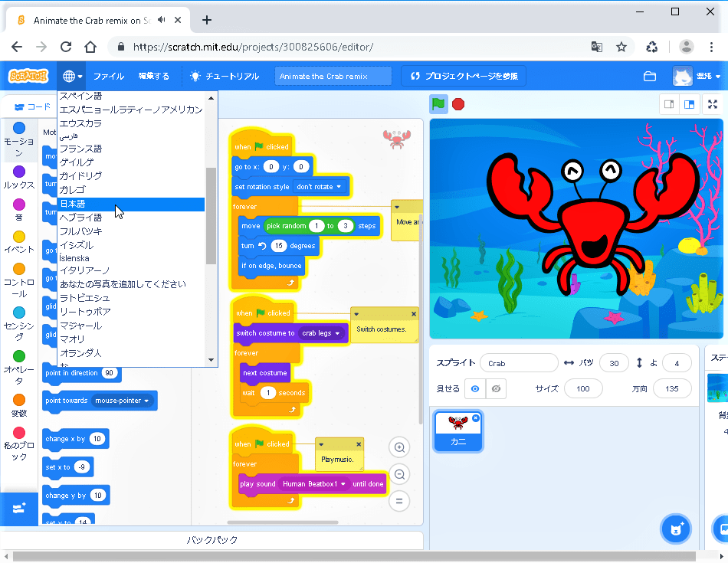Close the Play music comment
The width and height of the screenshot is (728, 563).
click(x=359, y=444)
